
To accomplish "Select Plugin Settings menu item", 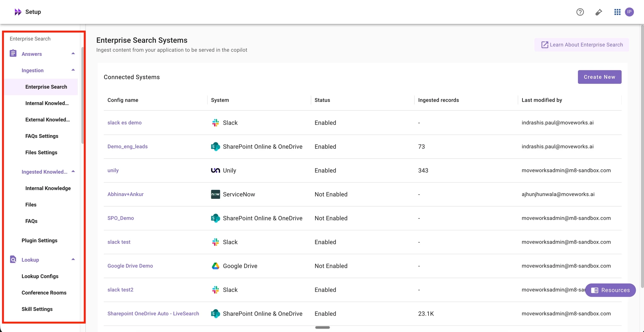I will [x=40, y=240].
